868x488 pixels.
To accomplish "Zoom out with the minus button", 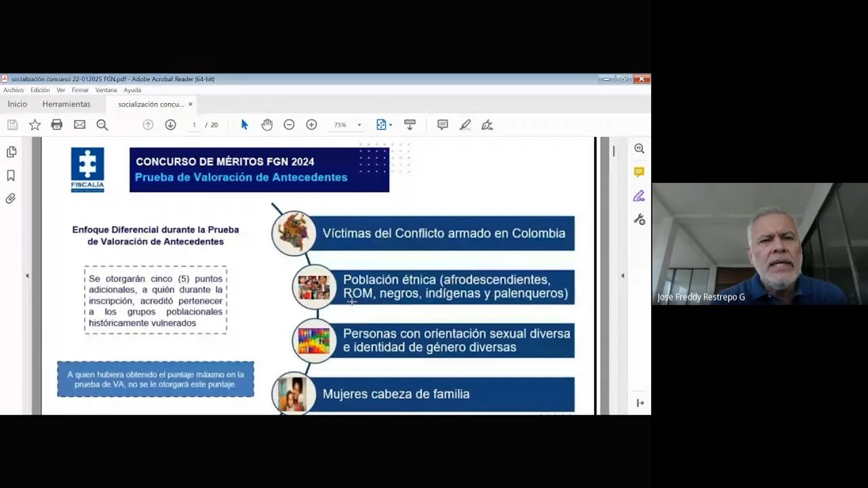I will [x=289, y=125].
